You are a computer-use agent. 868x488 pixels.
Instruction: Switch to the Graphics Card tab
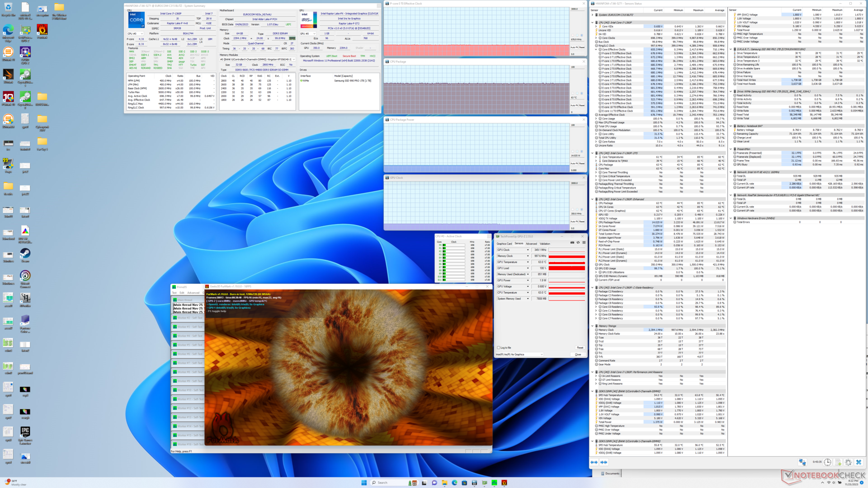[x=504, y=244]
